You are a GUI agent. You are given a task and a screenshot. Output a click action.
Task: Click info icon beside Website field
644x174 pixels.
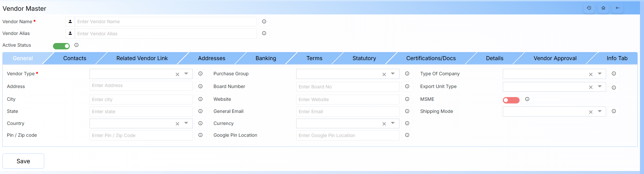coord(407,99)
